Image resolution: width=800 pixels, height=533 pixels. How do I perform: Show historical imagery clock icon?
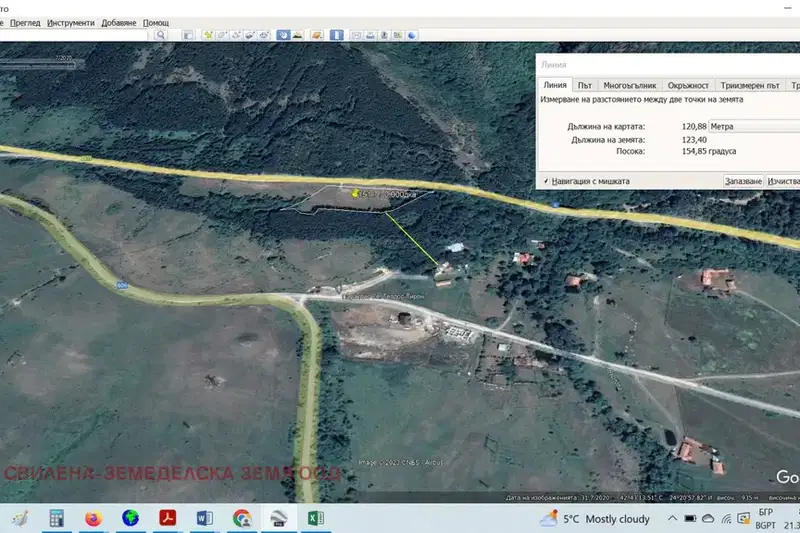[283, 35]
